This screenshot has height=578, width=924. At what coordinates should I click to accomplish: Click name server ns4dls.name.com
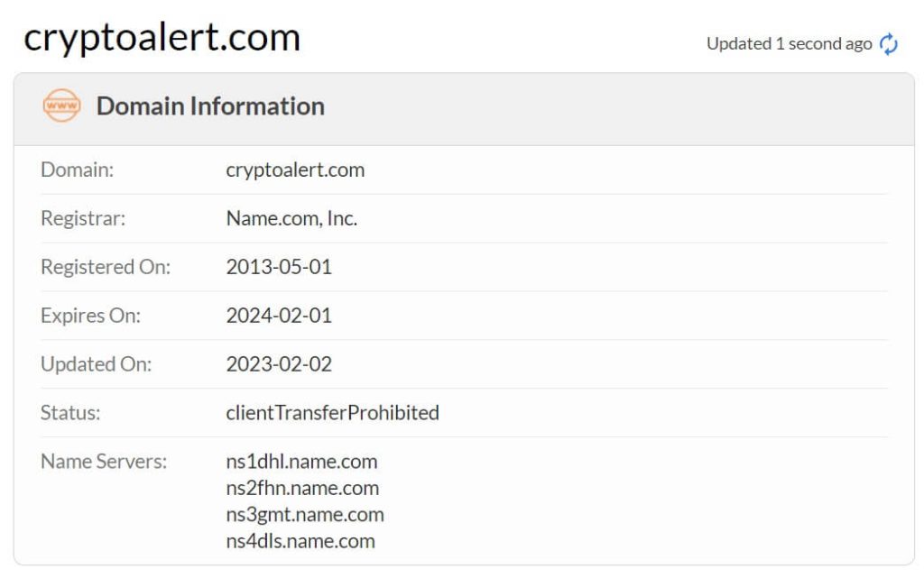[x=300, y=541]
